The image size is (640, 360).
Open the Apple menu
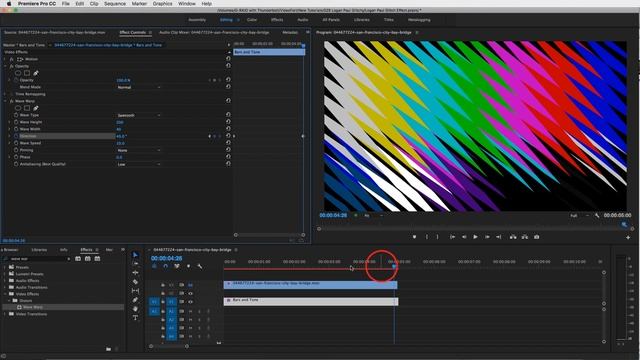click(x=9, y=4)
